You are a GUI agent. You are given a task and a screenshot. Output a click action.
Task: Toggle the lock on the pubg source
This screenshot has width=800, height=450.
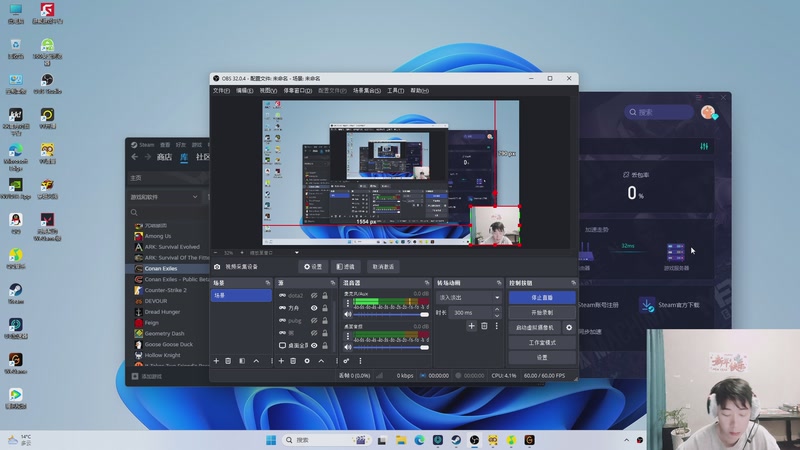tap(325, 320)
